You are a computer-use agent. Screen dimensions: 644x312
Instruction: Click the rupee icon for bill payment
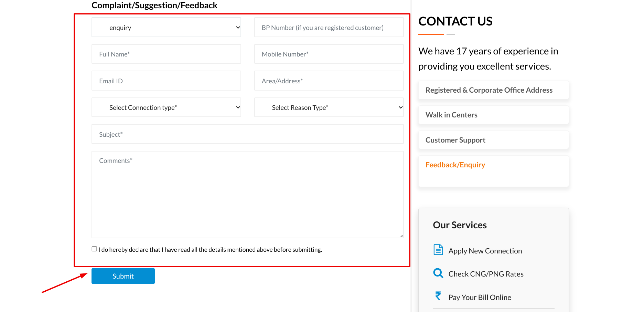point(438,296)
